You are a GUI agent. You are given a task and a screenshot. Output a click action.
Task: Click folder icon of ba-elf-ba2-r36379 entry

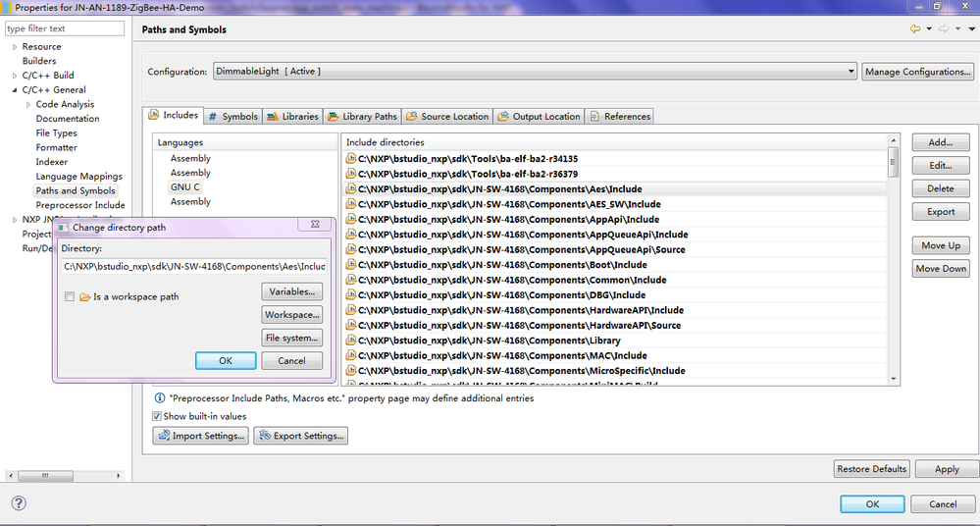[351, 174]
